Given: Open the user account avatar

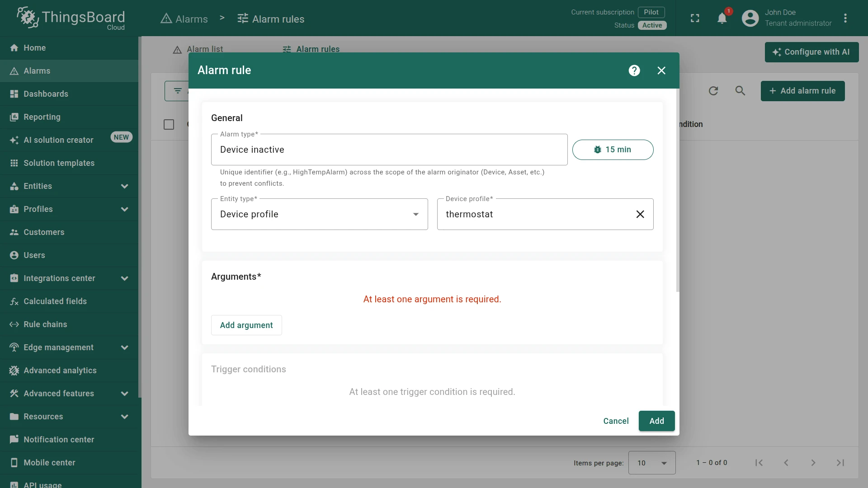Looking at the screenshot, I should [x=750, y=18].
